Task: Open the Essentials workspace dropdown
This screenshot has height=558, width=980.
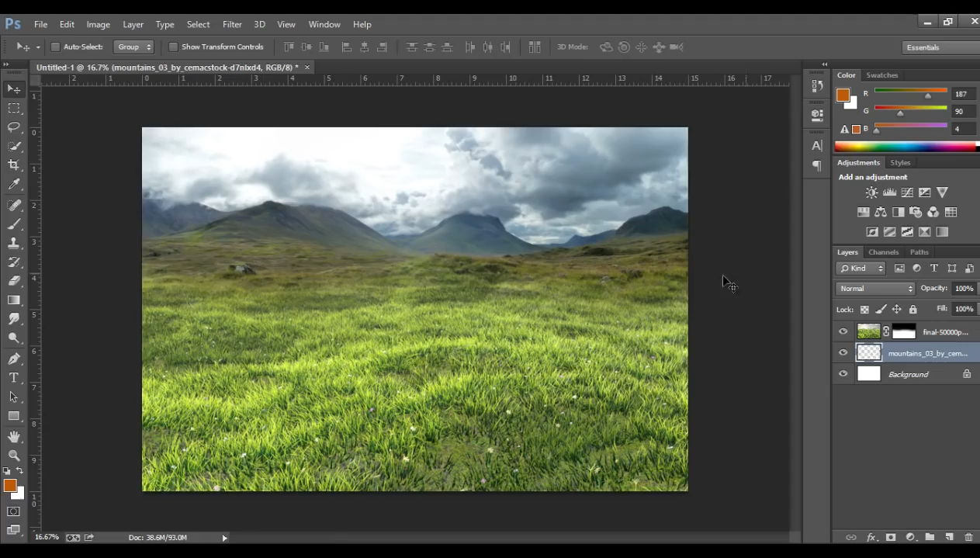Action: [x=940, y=47]
